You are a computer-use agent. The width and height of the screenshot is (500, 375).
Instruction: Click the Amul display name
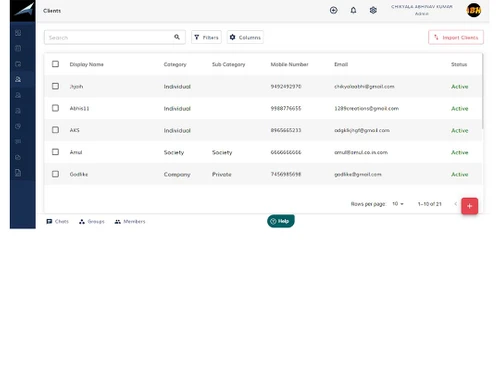[x=76, y=152]
